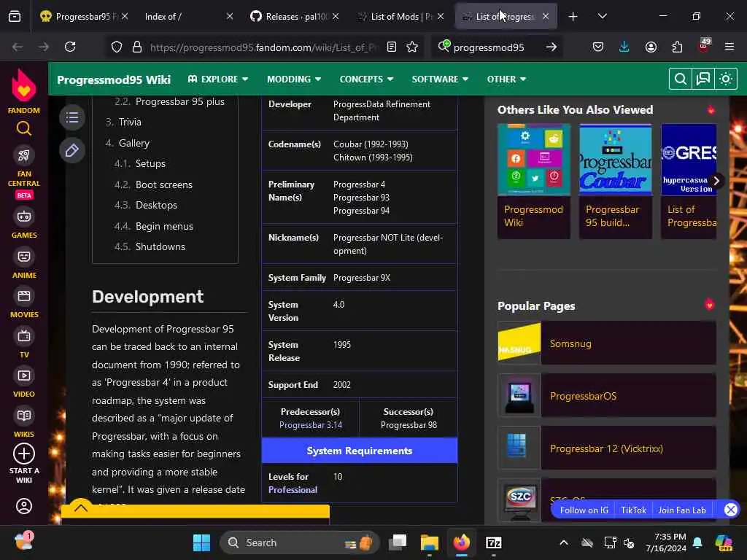Go back to the previous page
This screenshot has height=560, width=747.
pyautogui.click(x=18, y=47)
